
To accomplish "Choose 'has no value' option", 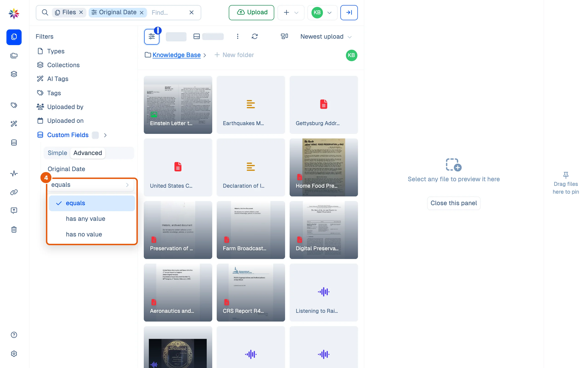I will 92,234.
